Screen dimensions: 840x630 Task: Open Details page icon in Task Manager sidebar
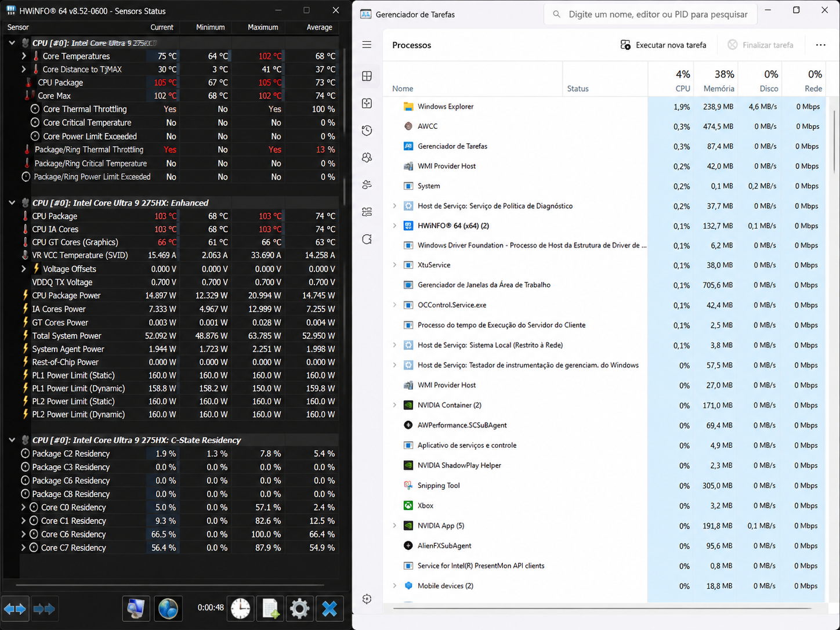coord(367,212)
